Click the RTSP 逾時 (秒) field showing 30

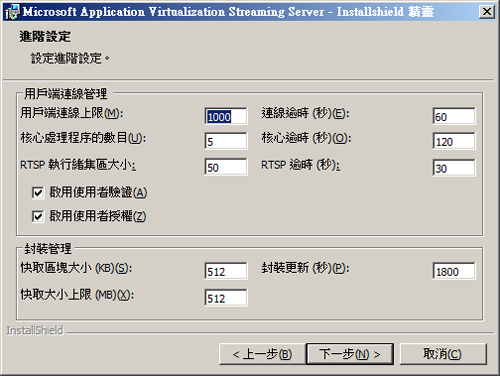click(454, 167)
